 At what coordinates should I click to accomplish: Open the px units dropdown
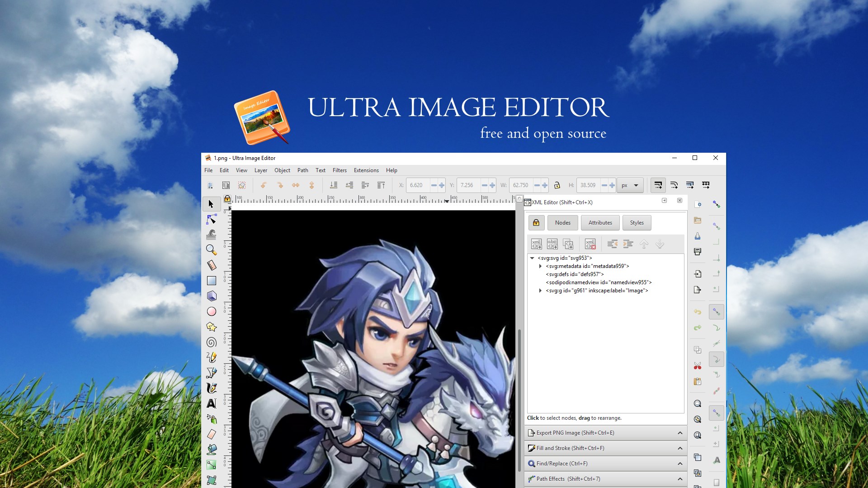tap(630, 185)
